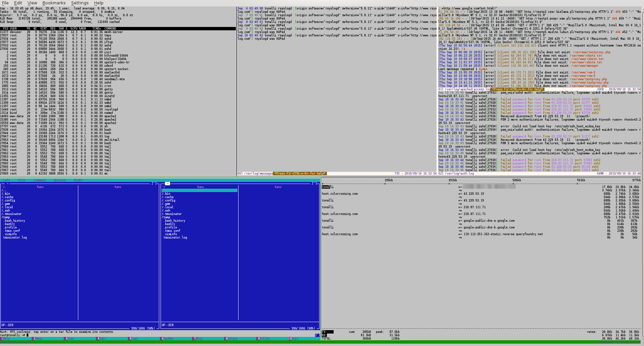Open the Edit menu in terminal menubar
The height and width of the screenshot is (346, 644).
(x=18, y=3)
